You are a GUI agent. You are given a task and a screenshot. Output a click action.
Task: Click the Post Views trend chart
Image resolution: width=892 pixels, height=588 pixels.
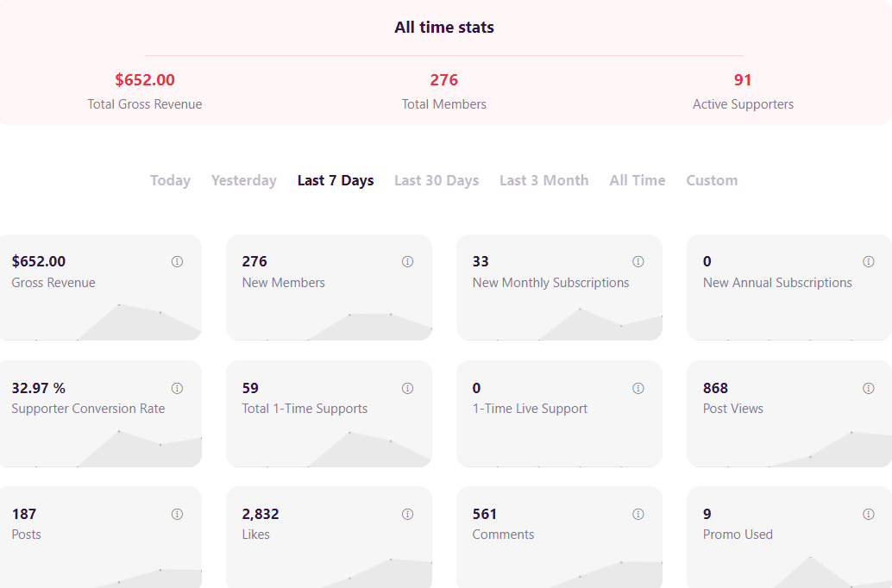pyautogui.click(x=789, y=448)
